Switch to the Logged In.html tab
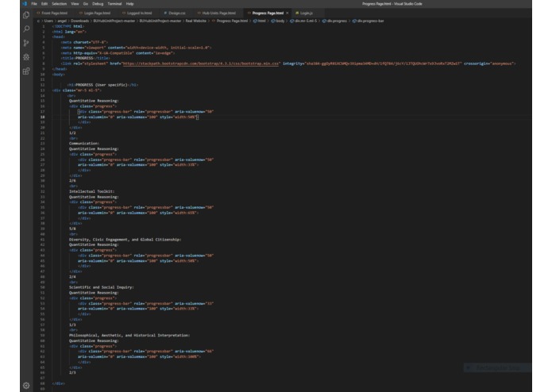The height and width of the screenshot is (392, 552). (x=139, y=13)
